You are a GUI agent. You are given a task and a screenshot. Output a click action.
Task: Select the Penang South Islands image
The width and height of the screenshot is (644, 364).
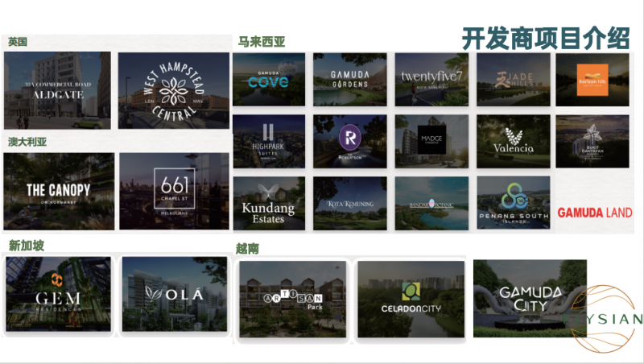click(x=514, y=203)
